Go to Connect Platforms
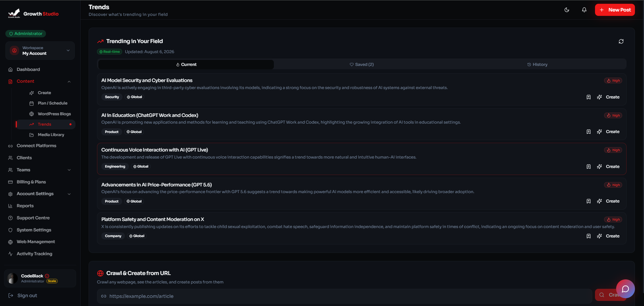The image size is (644, 306). tap(36, 146)
